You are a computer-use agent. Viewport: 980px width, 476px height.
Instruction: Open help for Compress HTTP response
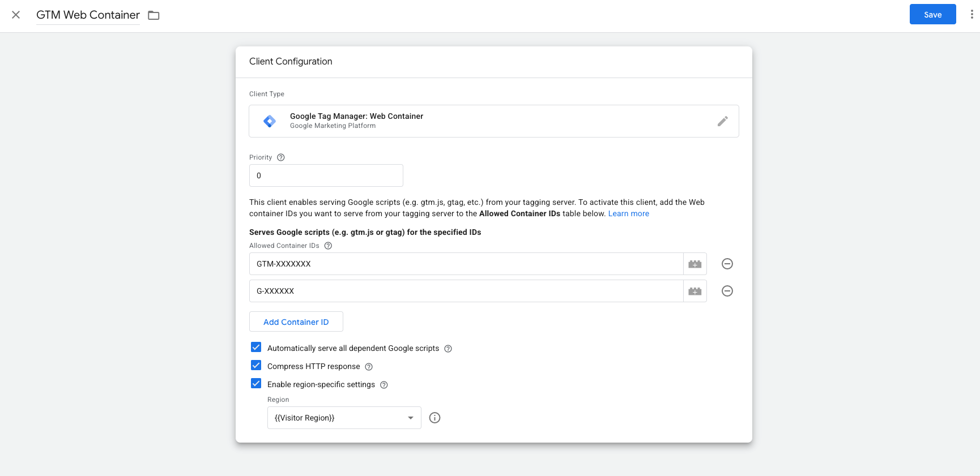point(369,367)
